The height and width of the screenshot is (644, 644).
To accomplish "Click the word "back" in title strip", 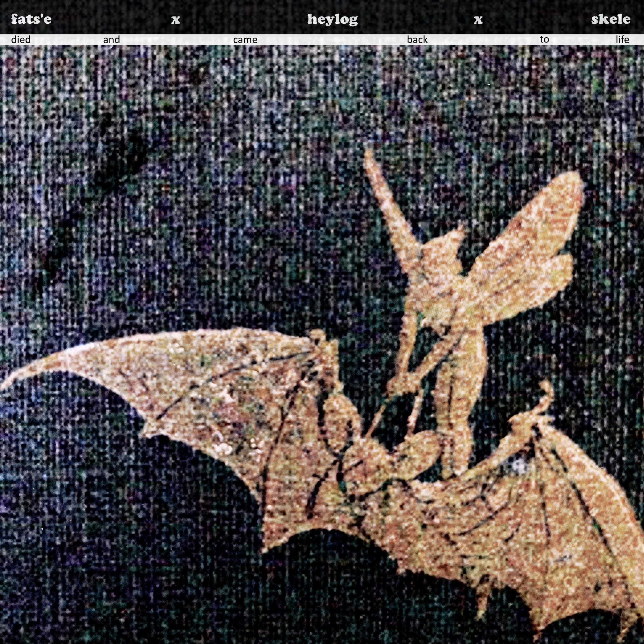I will 417,40.
